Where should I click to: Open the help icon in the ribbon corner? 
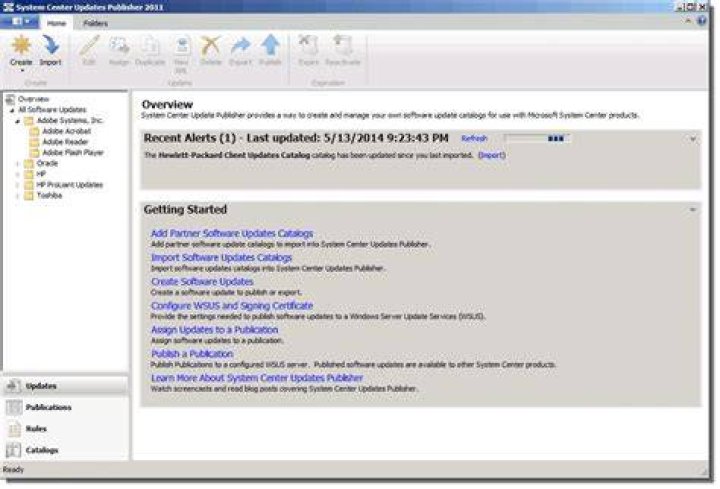pyautogui.click(x=701, y=21)
